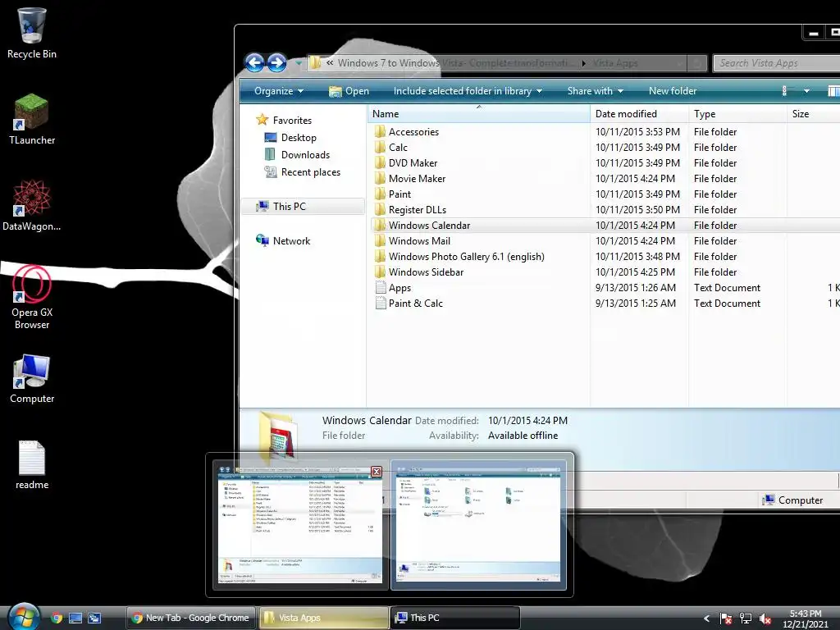This screenshot has width=840, height=630.
Task: Click the taskbar clock 5:43 PM
Action: pos(806,614)
